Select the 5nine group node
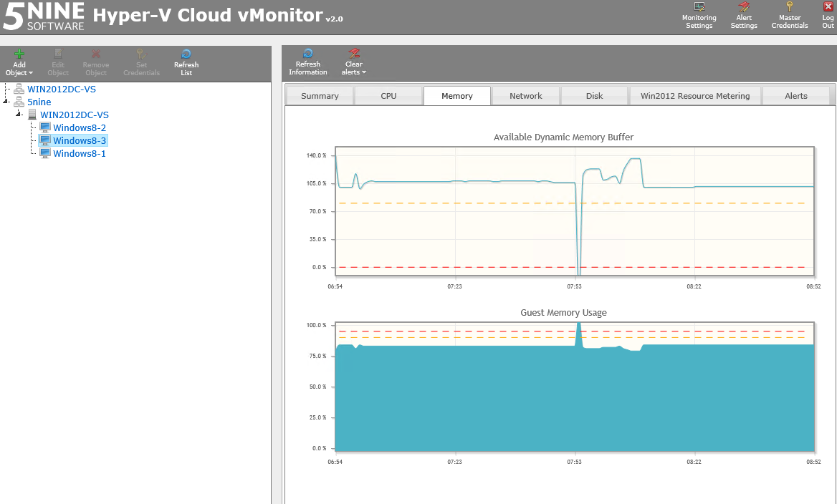The width and height of the screenshot is (837, 504). coord(39,102)
